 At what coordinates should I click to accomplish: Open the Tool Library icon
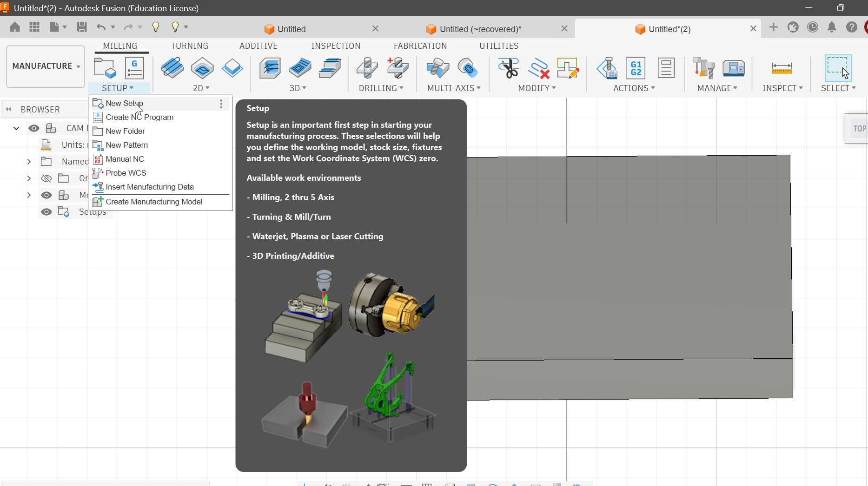click(x=703, y=68)
